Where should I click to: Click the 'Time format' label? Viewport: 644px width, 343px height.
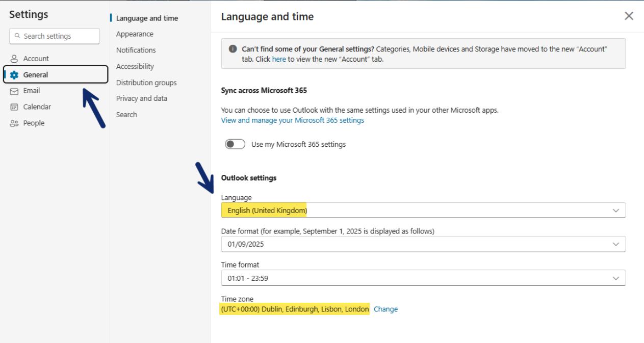coord(240,265)
